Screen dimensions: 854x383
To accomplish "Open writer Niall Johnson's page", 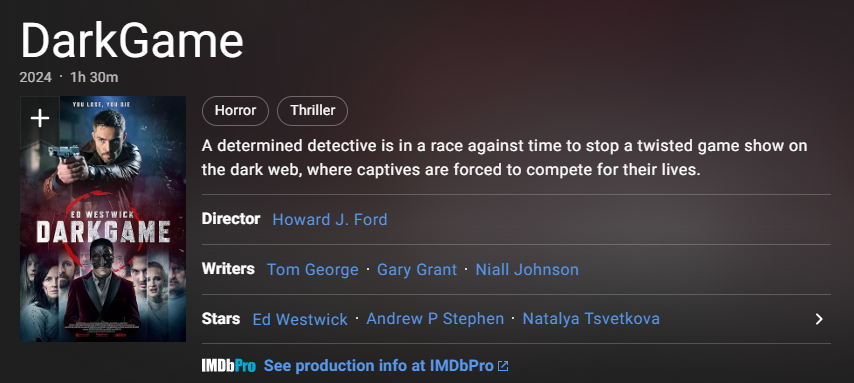I will tap(527, 270).
